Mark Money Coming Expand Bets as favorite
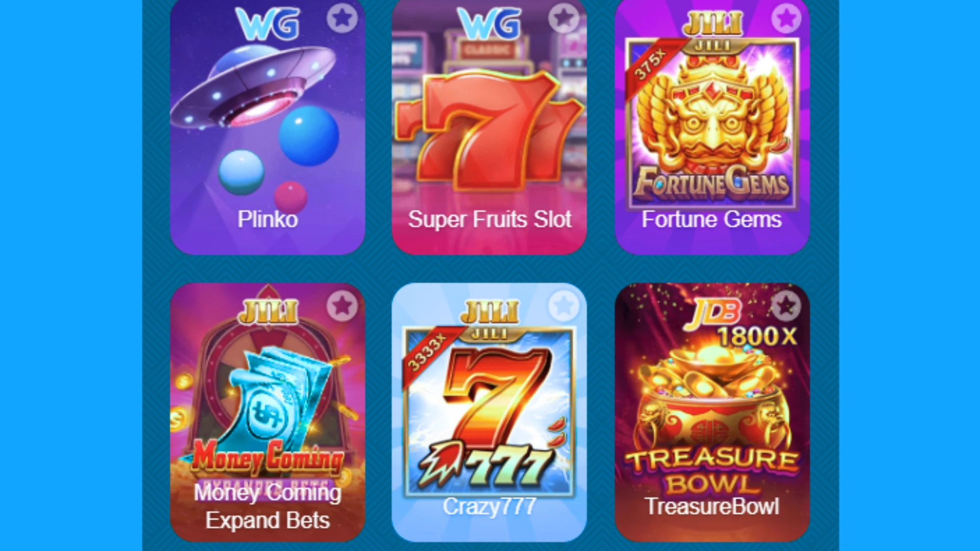The image size is (980, 551). click(x=342, y=306)
